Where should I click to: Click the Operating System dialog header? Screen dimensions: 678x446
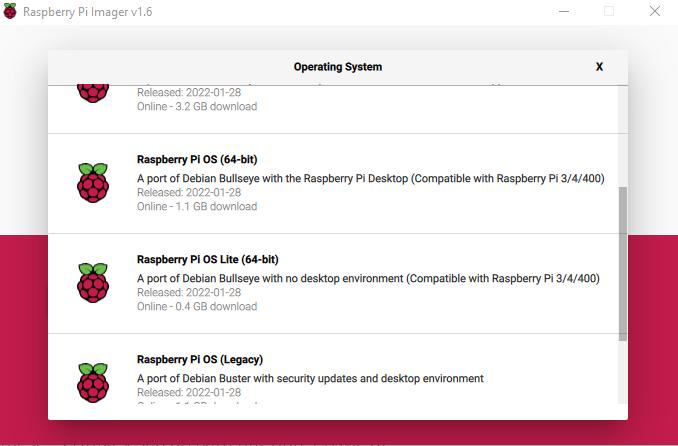(337, 67)
